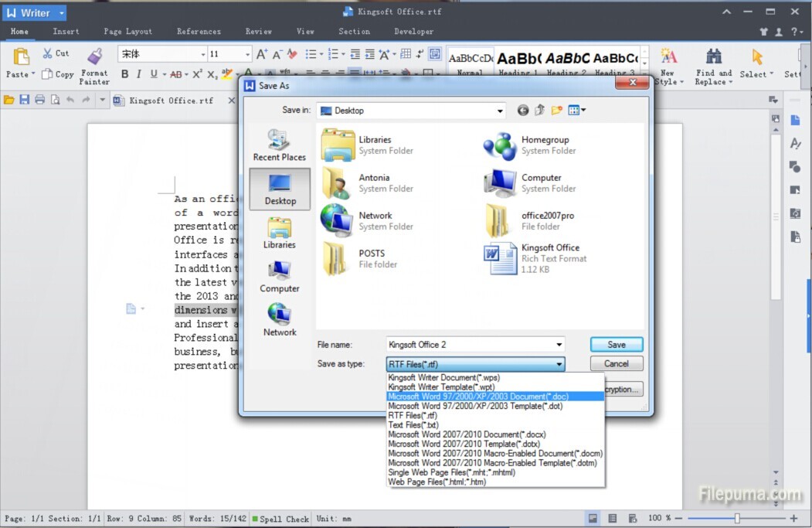This screenshot has width=812, height=528.
Task: Click the Create New Folder icon
Action: point(557,111)
